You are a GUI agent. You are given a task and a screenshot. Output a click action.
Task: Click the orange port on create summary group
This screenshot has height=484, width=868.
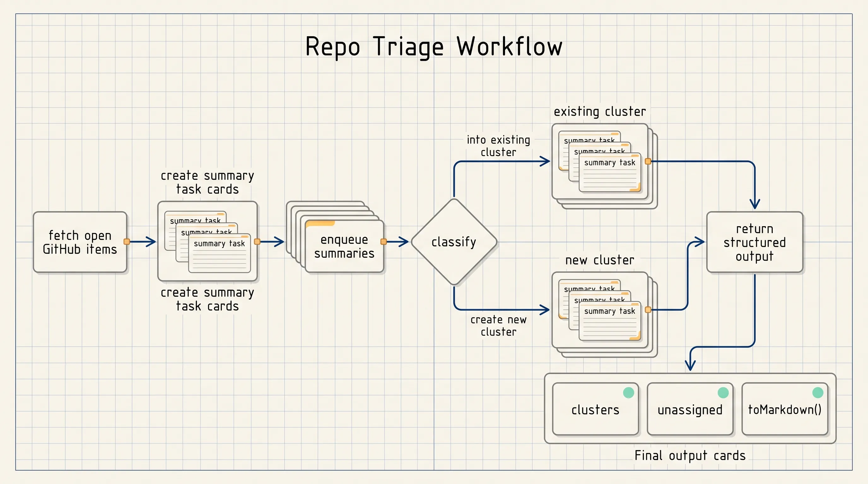257,242
